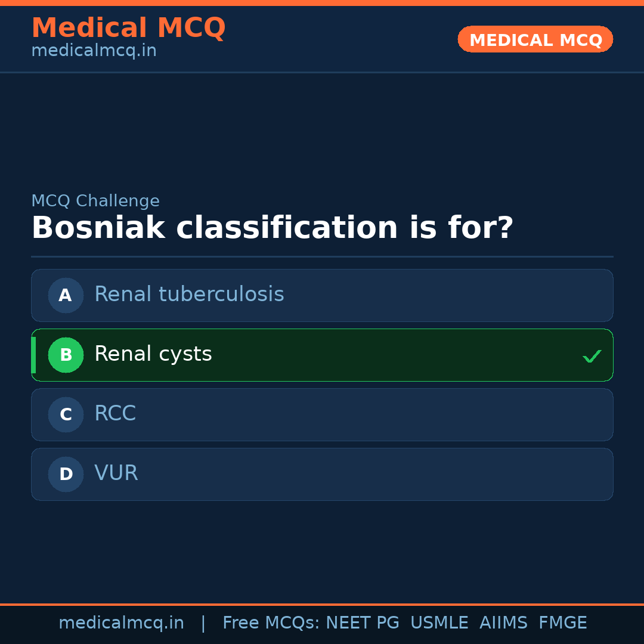Screen dimensions: 644x644
Task: Choose VUR as your answer
Action: [x=322, y=474]
